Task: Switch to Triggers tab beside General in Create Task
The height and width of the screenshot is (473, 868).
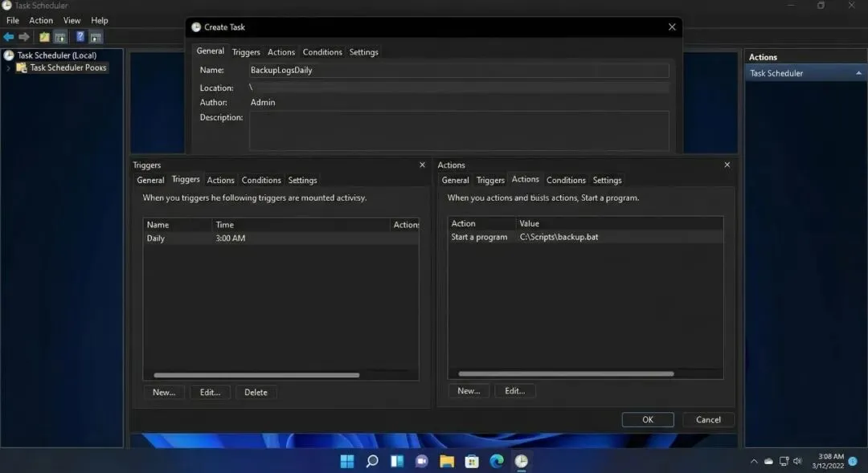Action: pyautogui.click(x=246, y=52)
